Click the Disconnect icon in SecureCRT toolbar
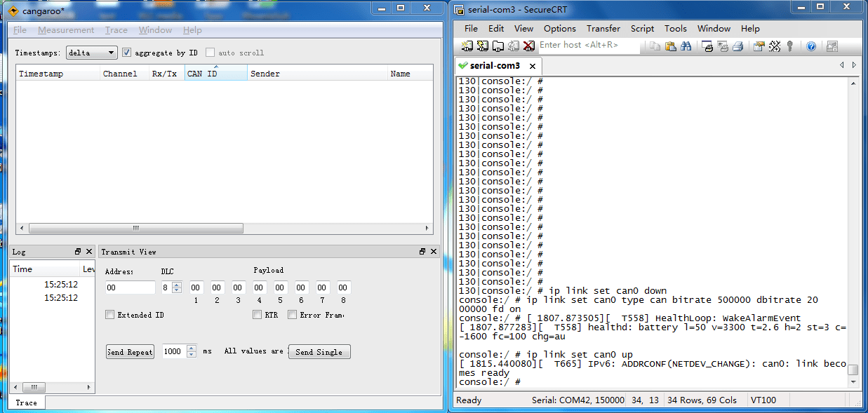Viewport: 868px width, 413px height. (529, 46)
